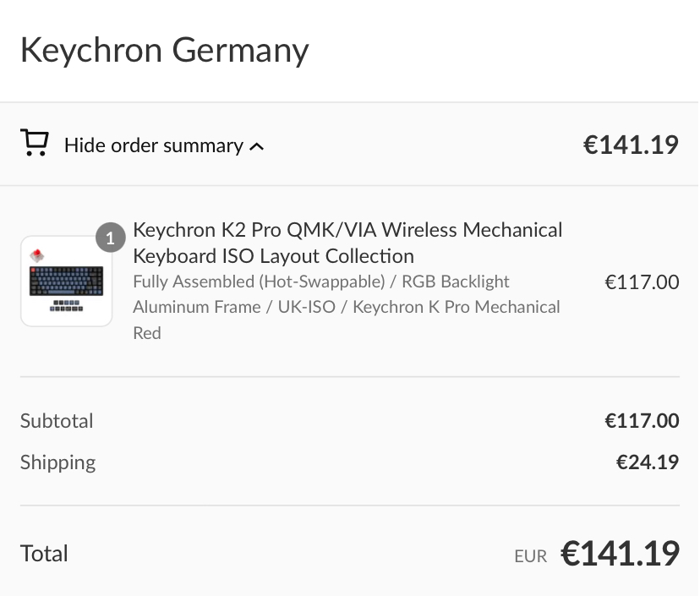Screen dimensions: 700x596
Task: Click the quantity badge showing 1
Action: click(x=110, y=238)
